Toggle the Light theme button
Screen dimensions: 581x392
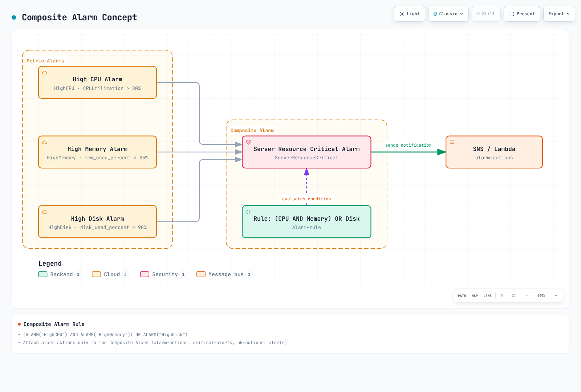point(409,14)
